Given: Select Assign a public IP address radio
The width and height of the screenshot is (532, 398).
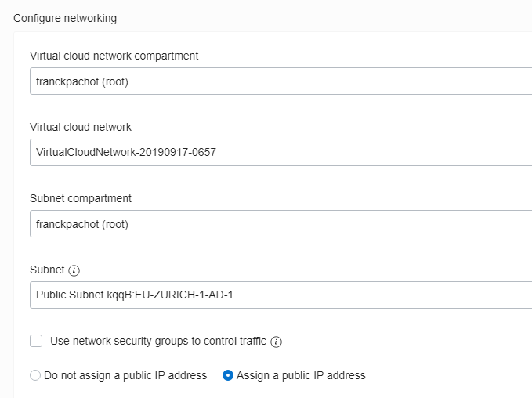Looking at the screenshot, I should tap(228, 375).
